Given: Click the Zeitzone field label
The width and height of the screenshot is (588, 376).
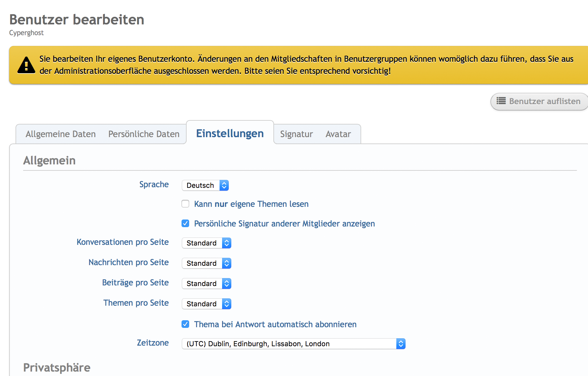Looking at the screenshot, I should point(152,343).
